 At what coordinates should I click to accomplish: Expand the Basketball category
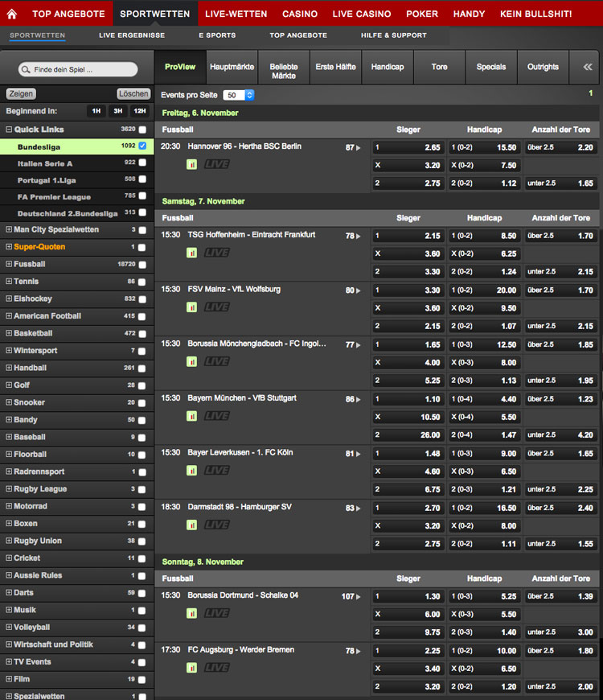point(9,333)
